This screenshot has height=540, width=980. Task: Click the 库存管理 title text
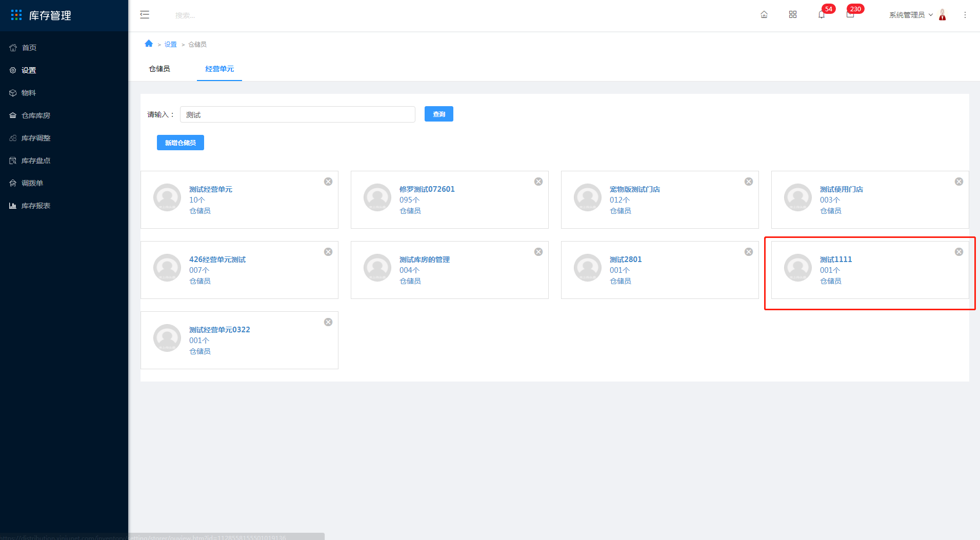50,15
